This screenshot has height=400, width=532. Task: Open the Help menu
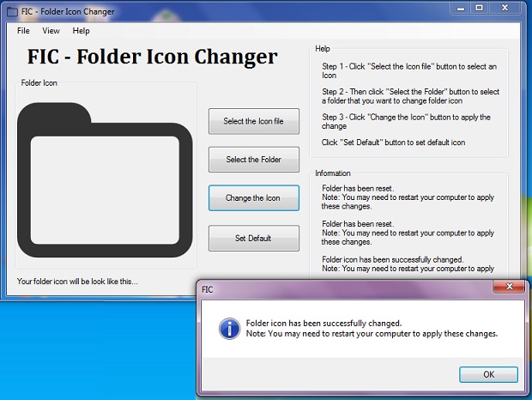(82, 31)
